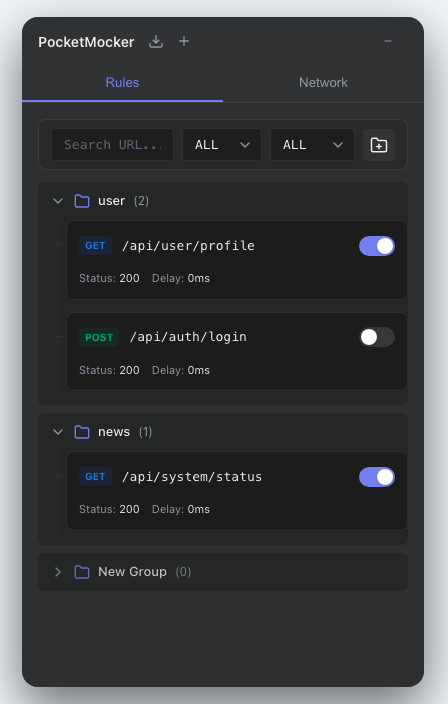Click the news group folder icon
The image size is (448, 704).
(x=82, y=432)
